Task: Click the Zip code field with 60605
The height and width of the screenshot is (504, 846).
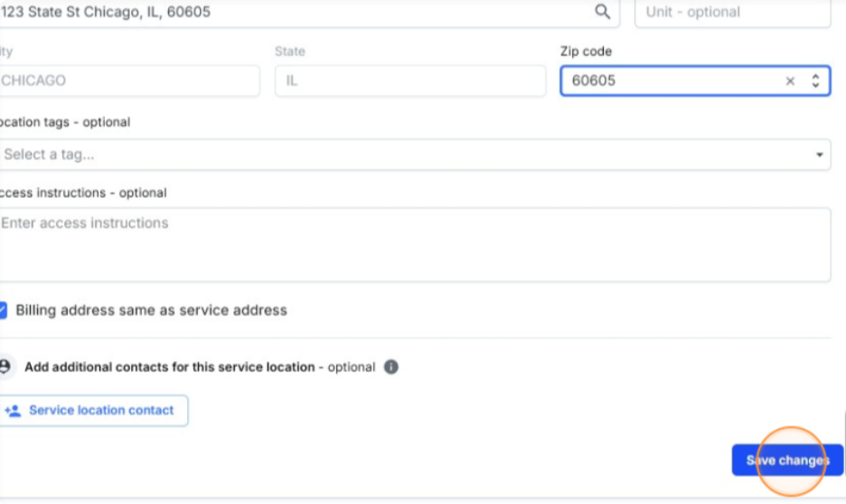Action: 669,80
